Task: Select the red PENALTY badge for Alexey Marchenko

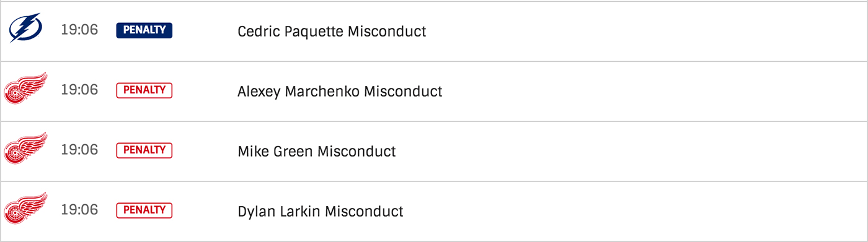Action: pyautogui.click(x=144, y=90)
